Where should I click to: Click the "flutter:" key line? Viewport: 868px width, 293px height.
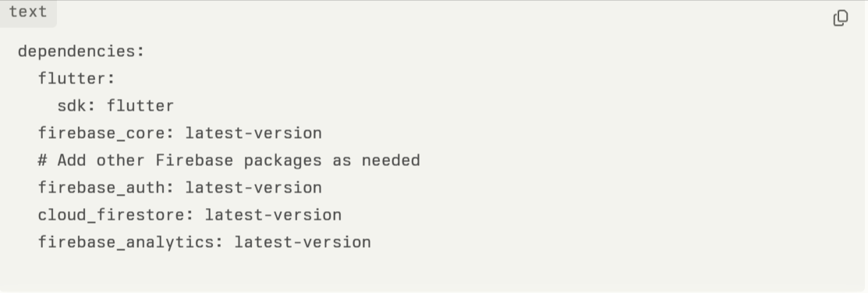[76, 79]
